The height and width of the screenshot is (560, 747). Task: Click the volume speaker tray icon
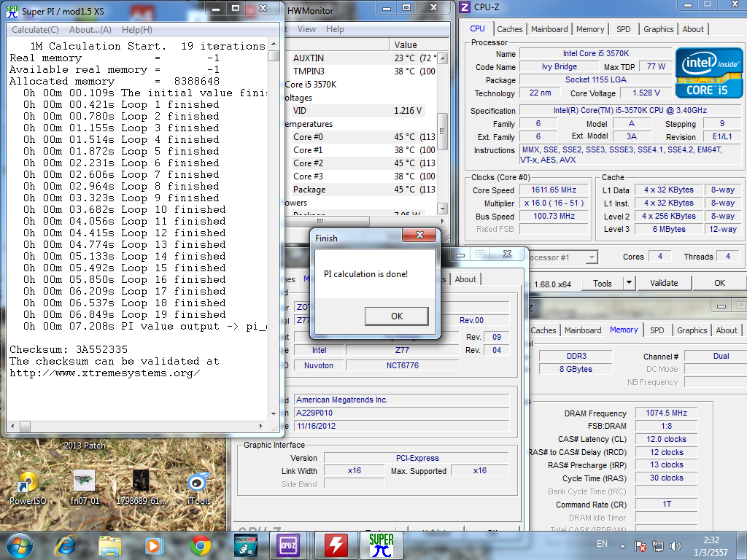click(674, 545)
